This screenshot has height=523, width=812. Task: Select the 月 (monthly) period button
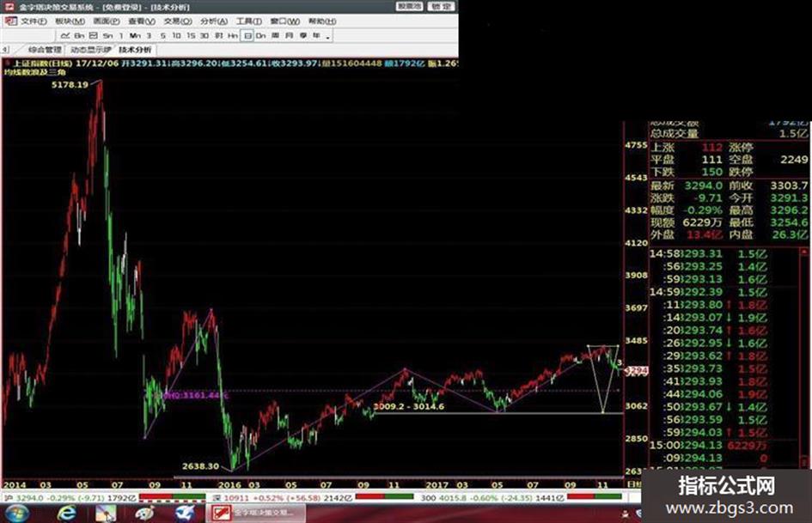[x=289, y=36]
